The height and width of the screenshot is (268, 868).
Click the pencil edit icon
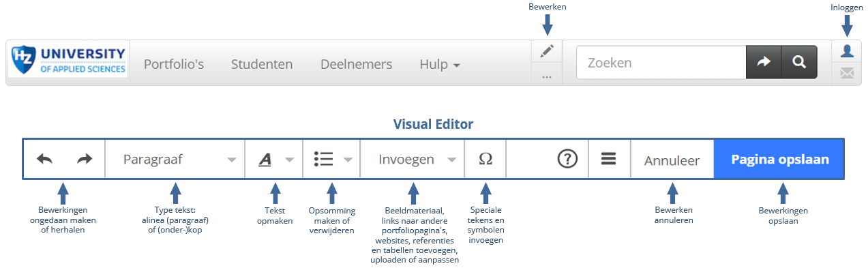pos(547,51)
